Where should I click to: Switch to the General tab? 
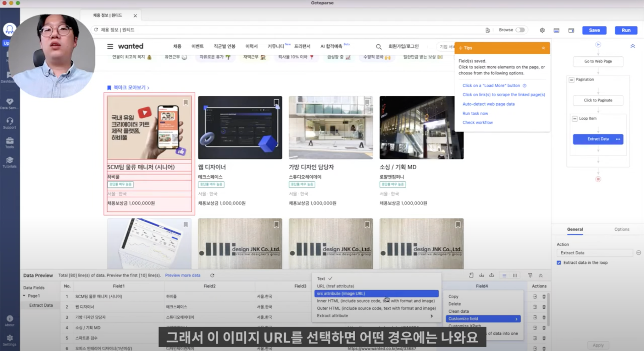(575, 229)
